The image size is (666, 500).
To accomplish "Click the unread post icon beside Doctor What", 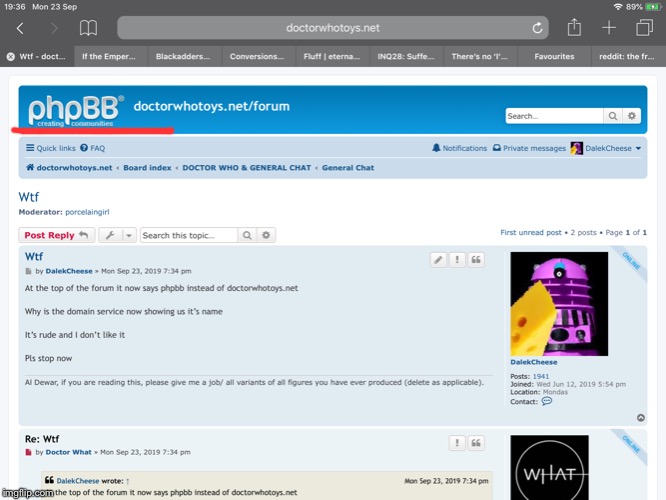I will click(28, 452).
